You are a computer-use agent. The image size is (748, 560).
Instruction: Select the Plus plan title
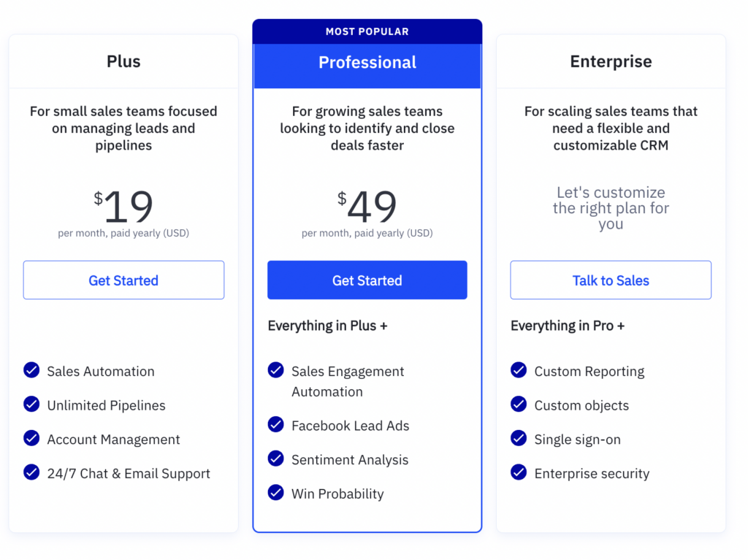[x=123, y=61]
